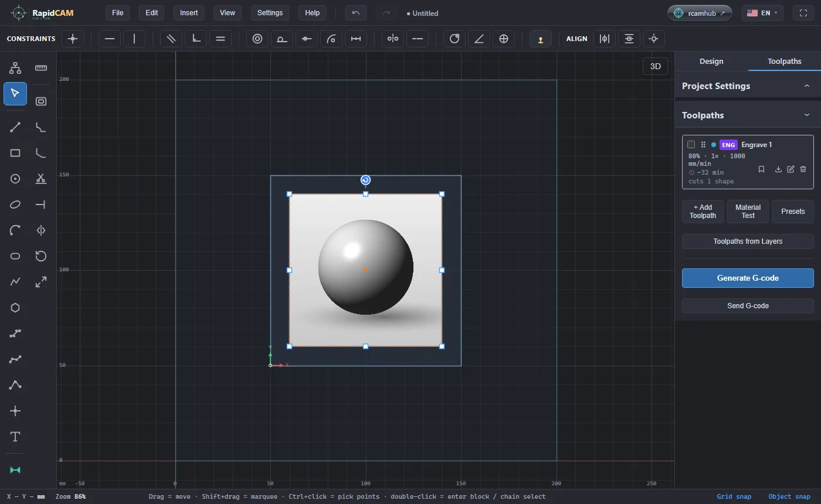Bookmark Engrave 1 as preset

click(761, 169)
